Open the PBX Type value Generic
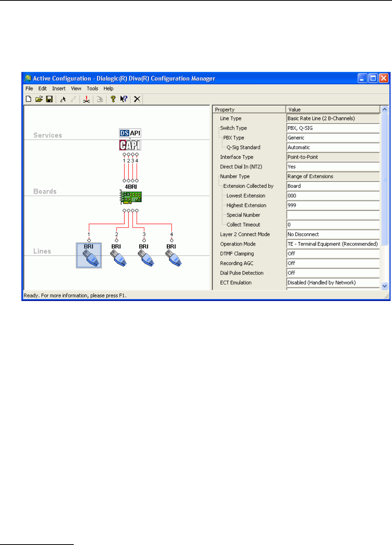392x545 pixels. [x=333, y=138]
